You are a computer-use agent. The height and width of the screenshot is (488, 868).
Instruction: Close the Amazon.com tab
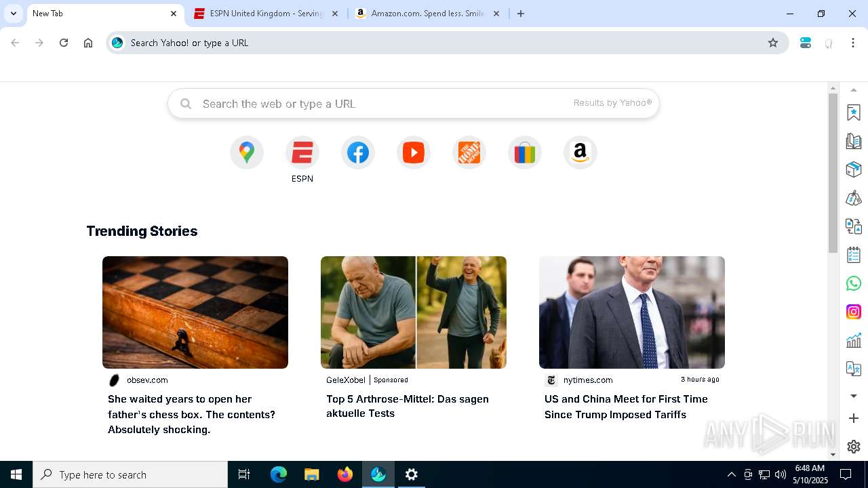496,14
